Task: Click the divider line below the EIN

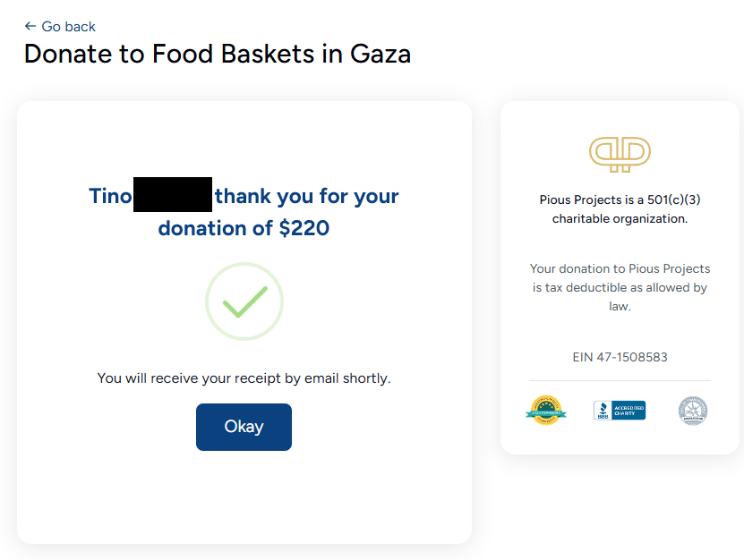Action: (x=620, y=381)
